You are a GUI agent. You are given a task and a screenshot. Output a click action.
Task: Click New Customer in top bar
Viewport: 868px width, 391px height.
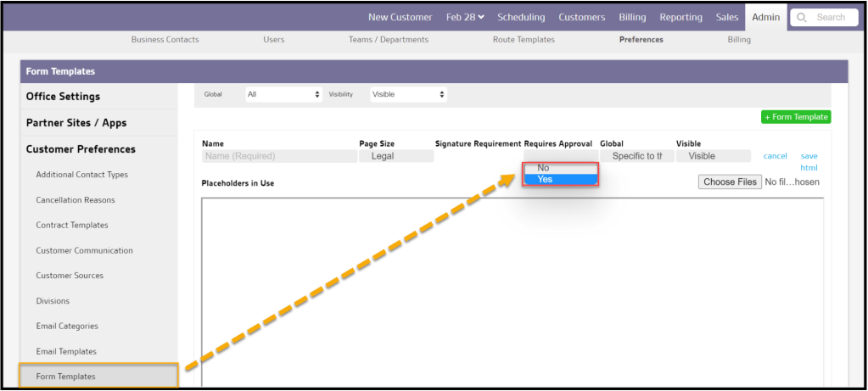tap(400, 17)
